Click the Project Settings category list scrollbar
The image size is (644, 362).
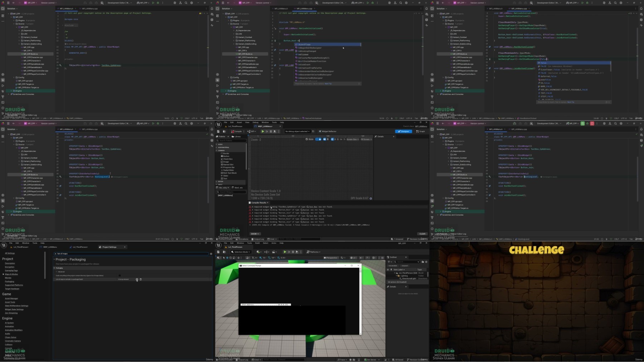45,265
